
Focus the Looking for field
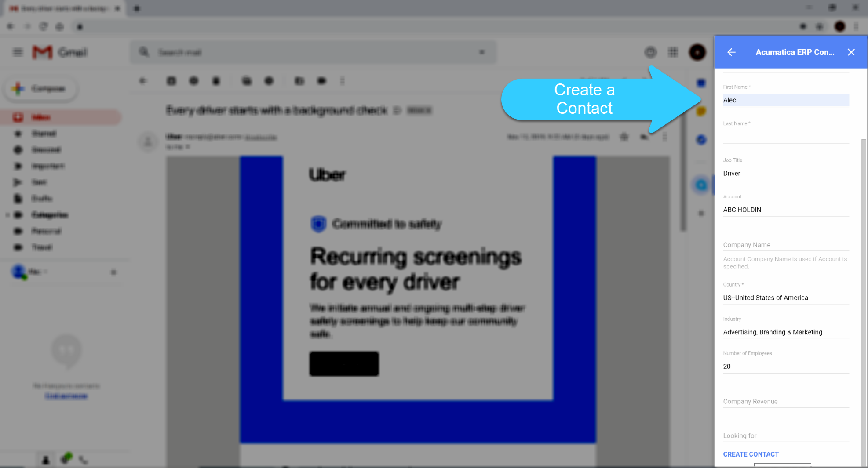point(786,435)
